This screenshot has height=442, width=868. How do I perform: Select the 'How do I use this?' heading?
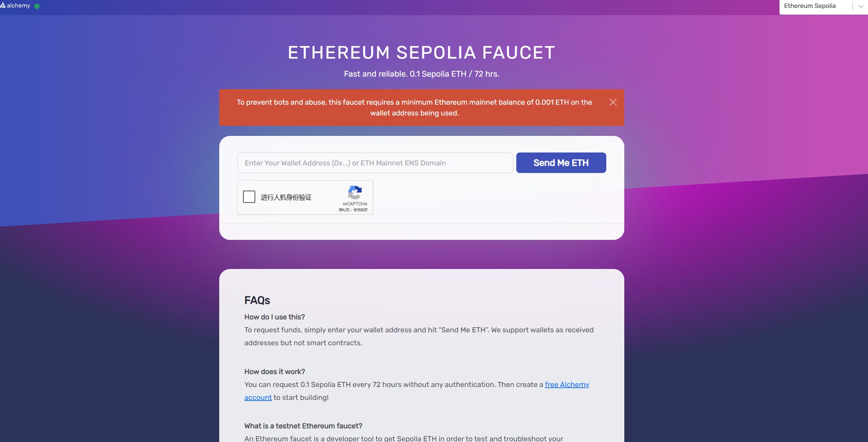pos(274,317)
